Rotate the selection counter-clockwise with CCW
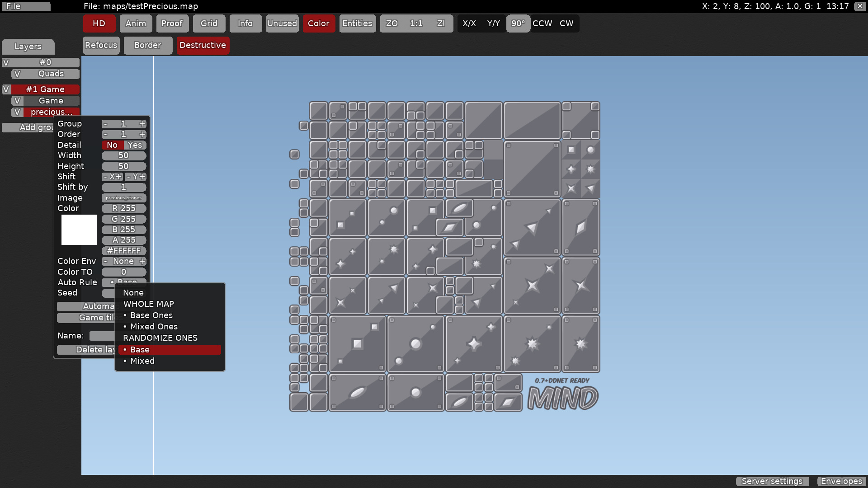The image size is (868, 488). 542,23
